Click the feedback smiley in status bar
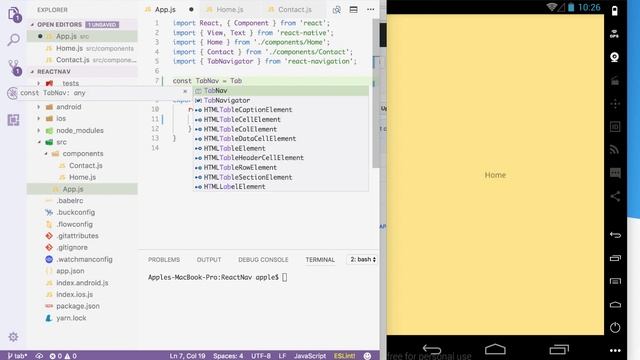 pyautogui.click(x=367, y=356)
